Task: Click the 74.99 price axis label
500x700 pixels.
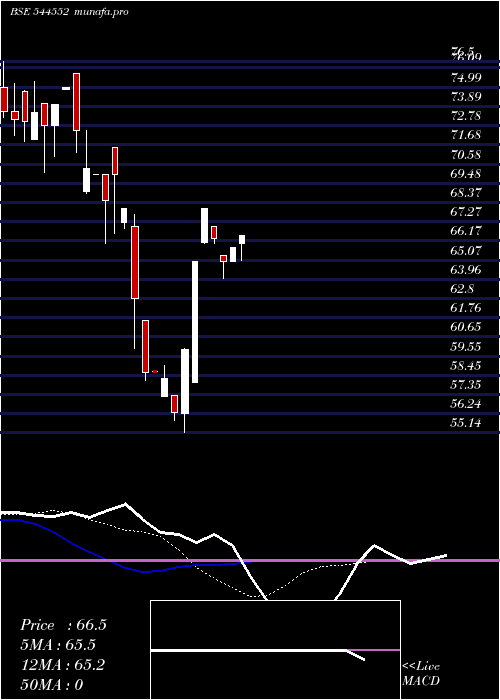Action: click(x=466, y=78)
